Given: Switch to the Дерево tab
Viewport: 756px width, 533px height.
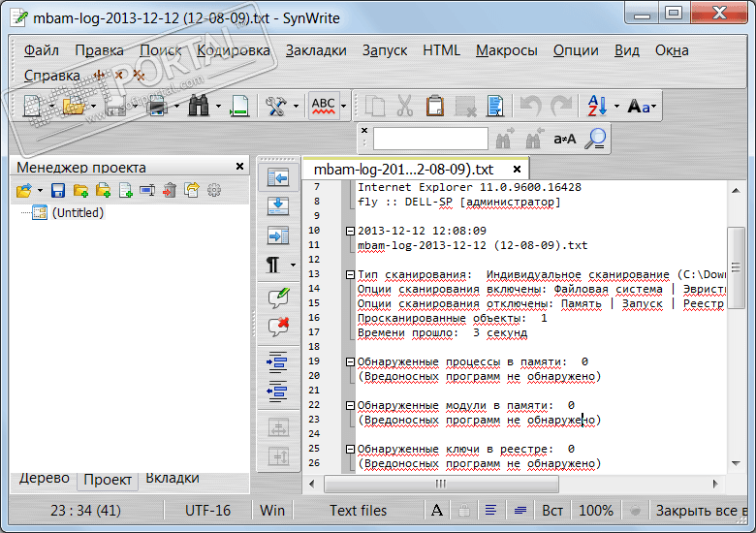Looking at the screenshot, I should 44,478.
